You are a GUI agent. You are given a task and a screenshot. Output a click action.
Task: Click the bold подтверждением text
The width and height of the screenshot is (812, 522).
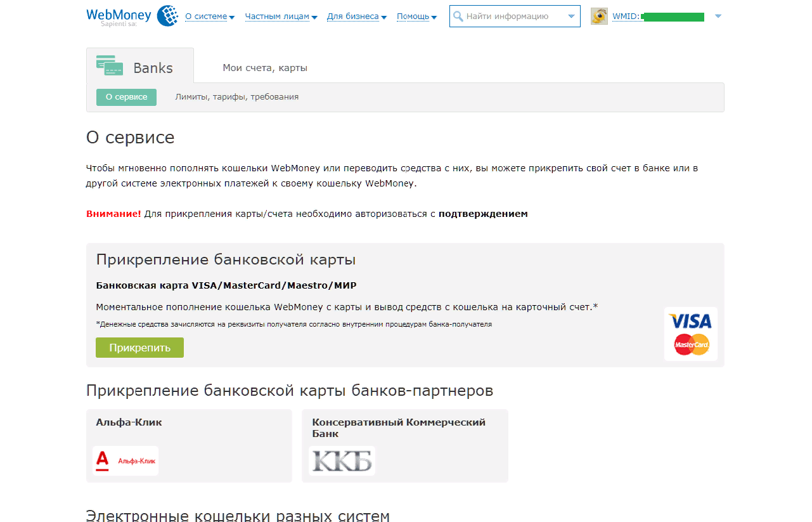(483, 214)
